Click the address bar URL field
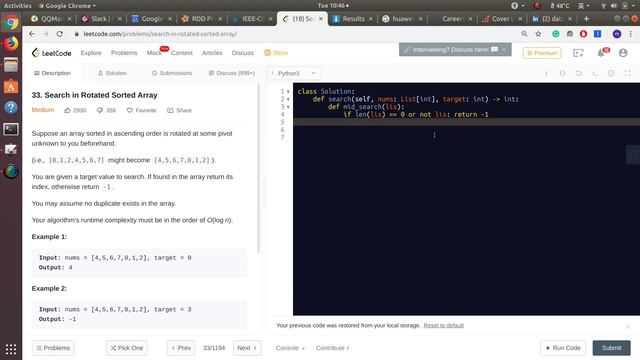The height and width of the screenshot is (360, 640). (x=294, y=34)
